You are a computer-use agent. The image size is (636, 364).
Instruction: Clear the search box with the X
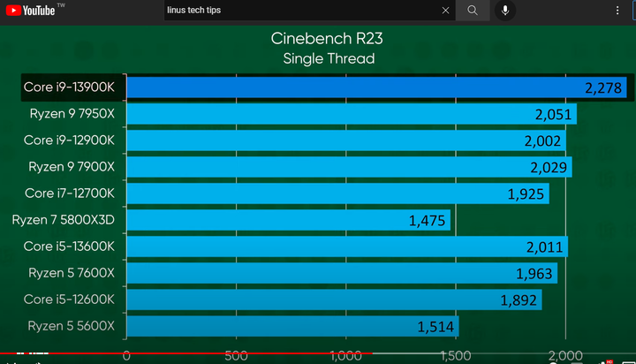pos(445,11)
